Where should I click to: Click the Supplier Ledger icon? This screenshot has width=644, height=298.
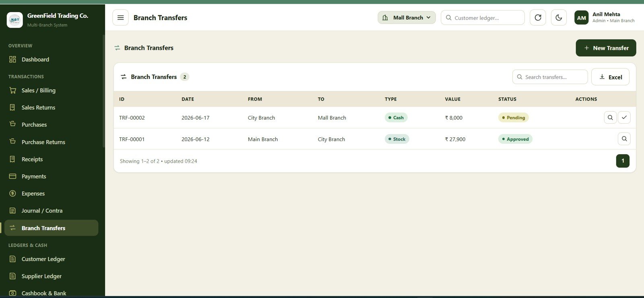12,276
